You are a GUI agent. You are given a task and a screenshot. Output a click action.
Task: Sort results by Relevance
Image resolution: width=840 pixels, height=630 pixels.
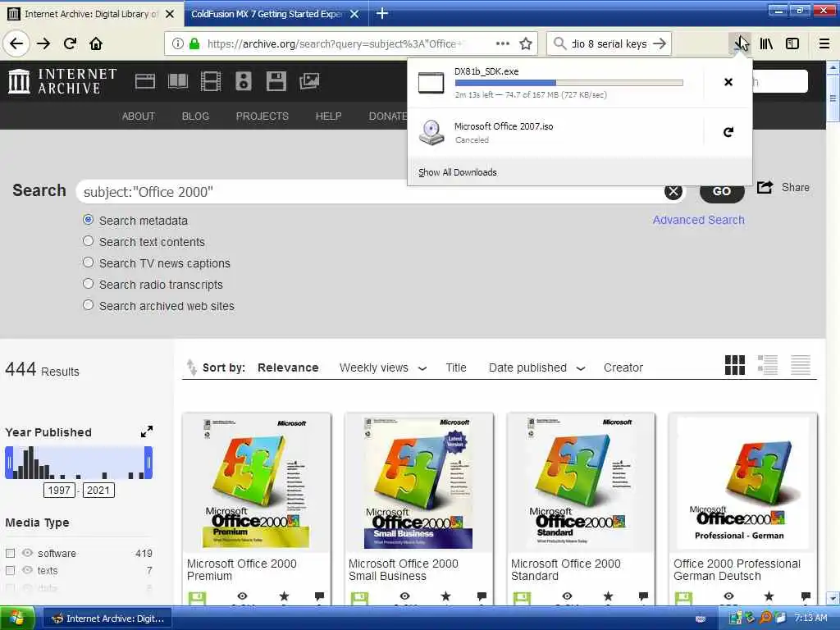(x=288, y=368)
